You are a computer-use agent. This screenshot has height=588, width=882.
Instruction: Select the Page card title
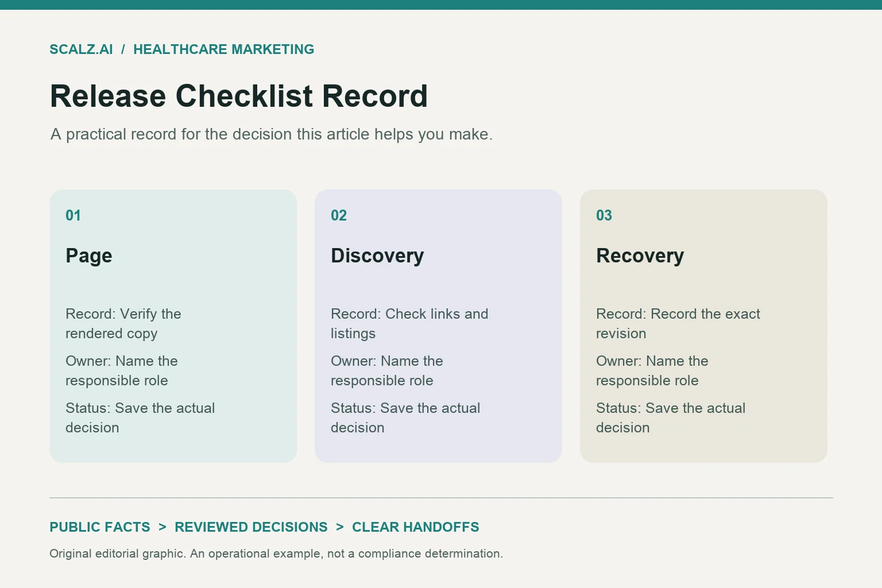click(89, 256)
